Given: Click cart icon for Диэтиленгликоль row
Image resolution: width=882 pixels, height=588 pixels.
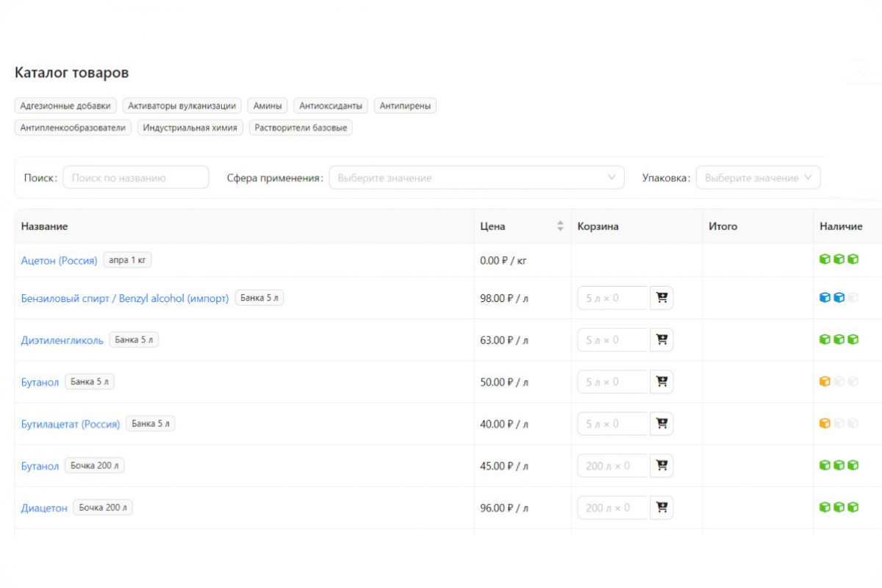Looking at the screenshot, I should coord(661,340).
